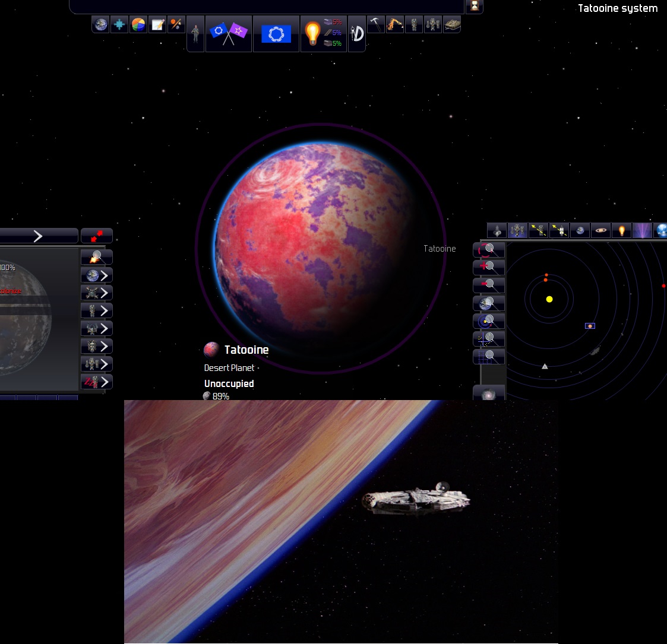Open research via the light bulb
This screenshot has height=644, width=667.
[x=324, y=34]
